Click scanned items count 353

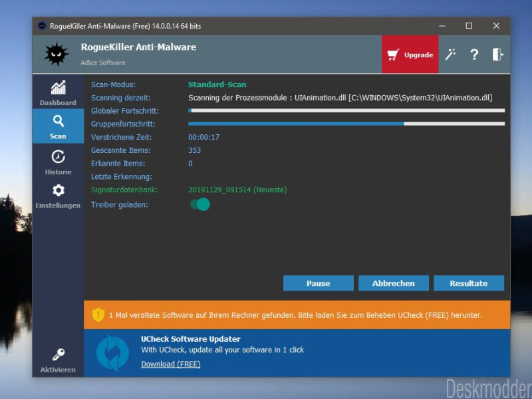pyautogui.click(x=194, y=150)
